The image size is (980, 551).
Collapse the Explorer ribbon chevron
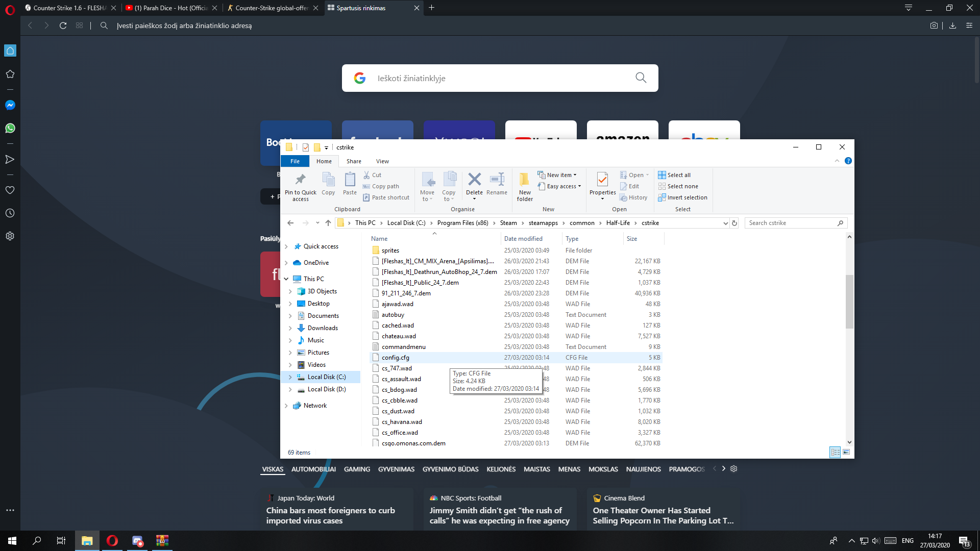[x=837, y=161]
